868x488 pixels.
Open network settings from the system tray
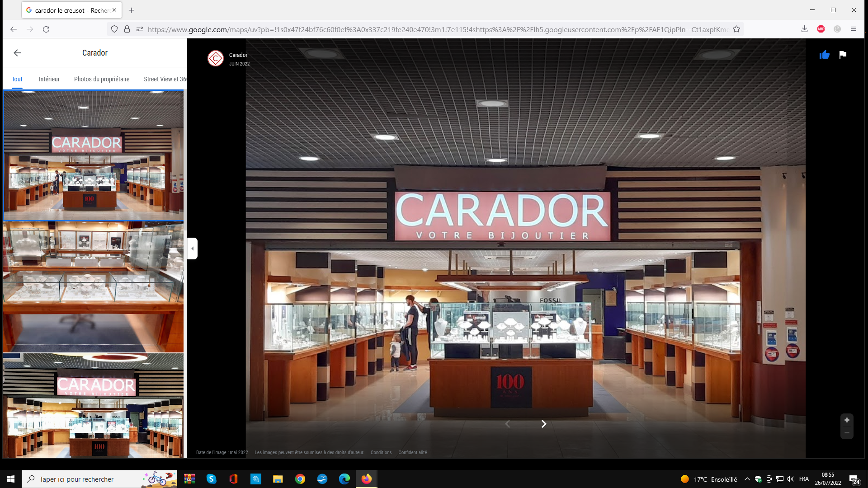780,479
